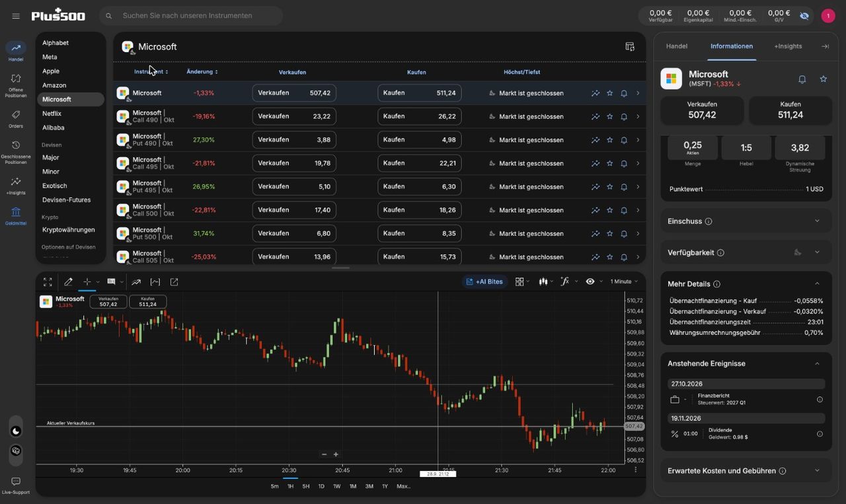Open the hamburger menu next to Plus500 logo
Image resolution: width=846 pixels, height=504 pixels.
(16, 16)
